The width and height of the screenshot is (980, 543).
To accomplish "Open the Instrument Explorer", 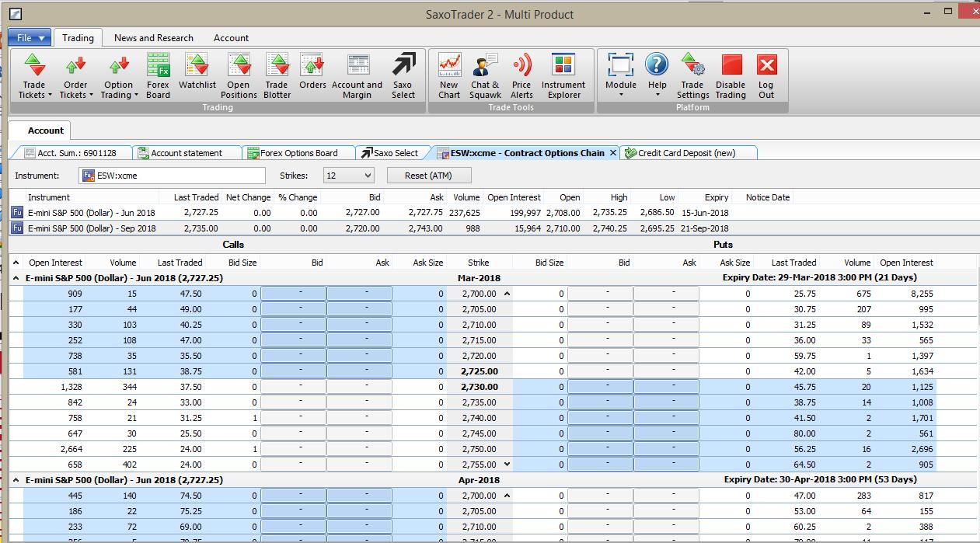I will tap(563, 75).
